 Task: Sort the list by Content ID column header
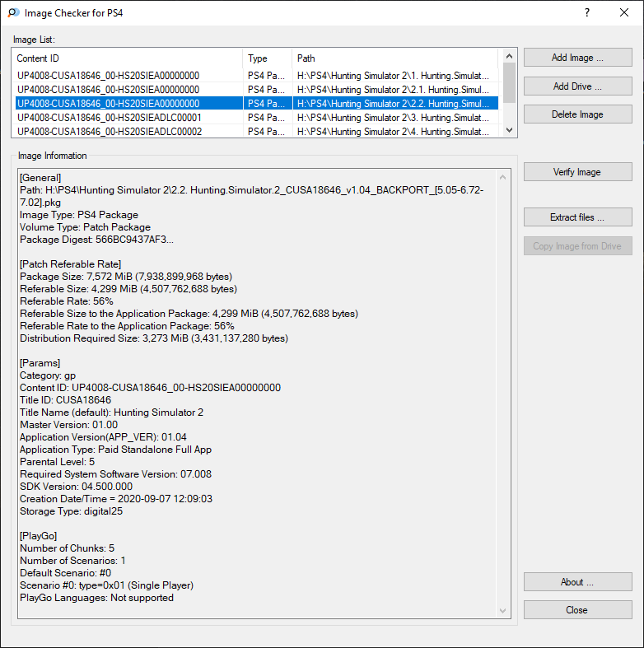tap(128, 58)
